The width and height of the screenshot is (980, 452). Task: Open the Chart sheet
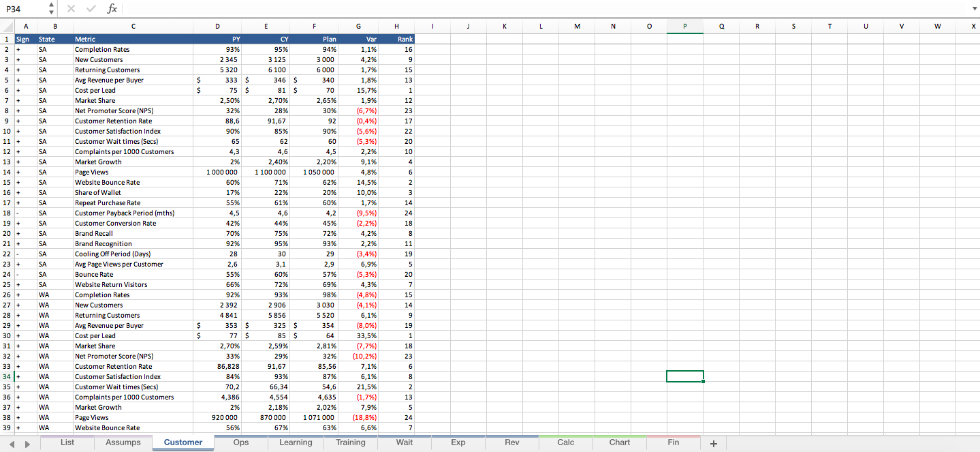(x=618, y=442)
